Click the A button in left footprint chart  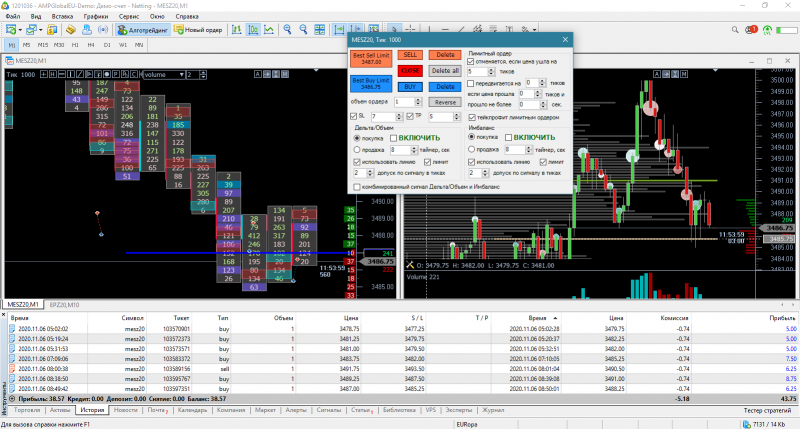tap(258, 74)
